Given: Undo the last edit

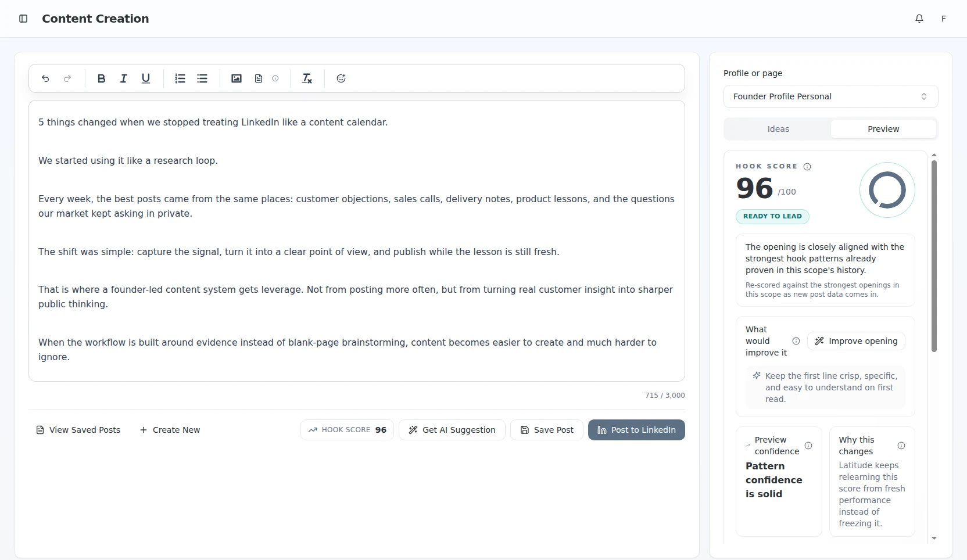Looking at the screenshot, I should click(45, 78).
